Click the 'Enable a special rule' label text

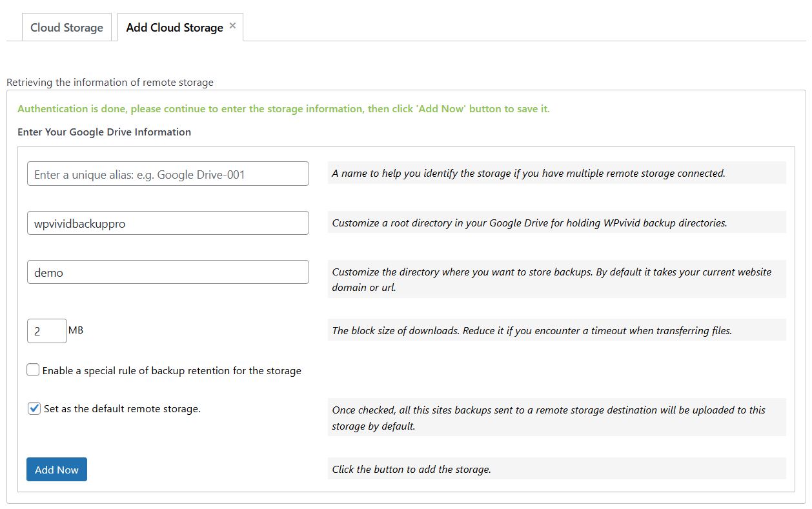point(172,371)
